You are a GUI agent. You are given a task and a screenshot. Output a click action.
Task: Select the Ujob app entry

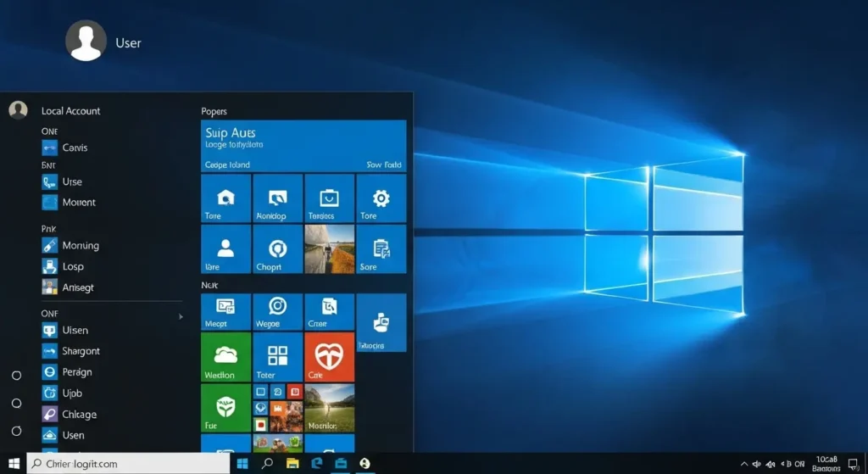pyautogui.click(x=62, y=393)
